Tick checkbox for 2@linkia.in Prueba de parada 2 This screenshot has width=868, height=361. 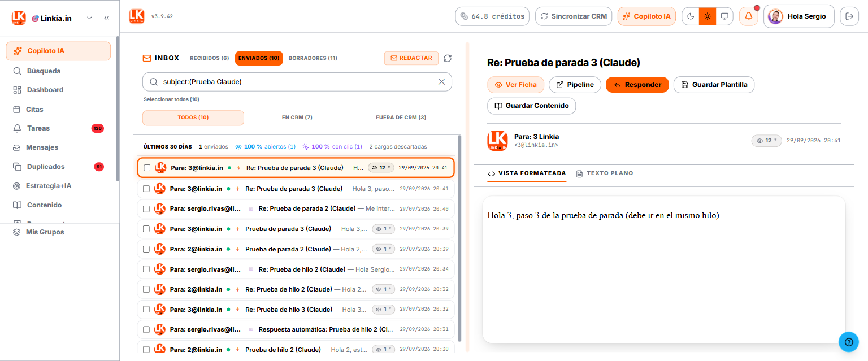tap(146, 249)
